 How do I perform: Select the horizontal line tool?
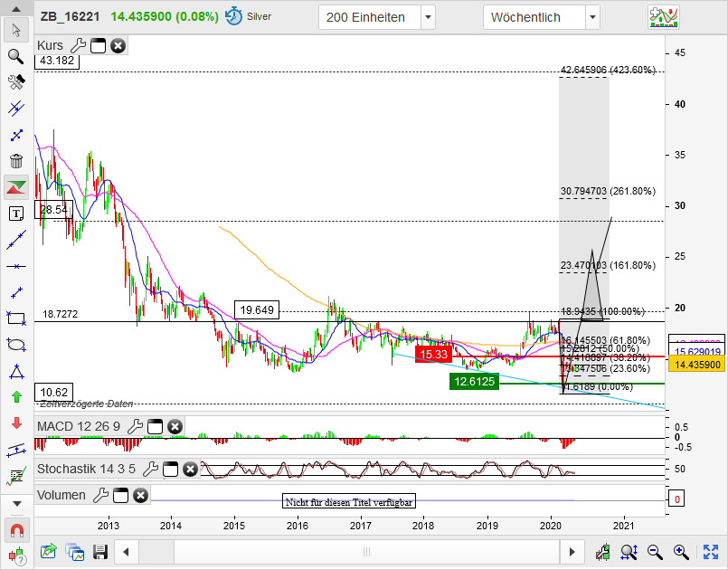point(16,266)
